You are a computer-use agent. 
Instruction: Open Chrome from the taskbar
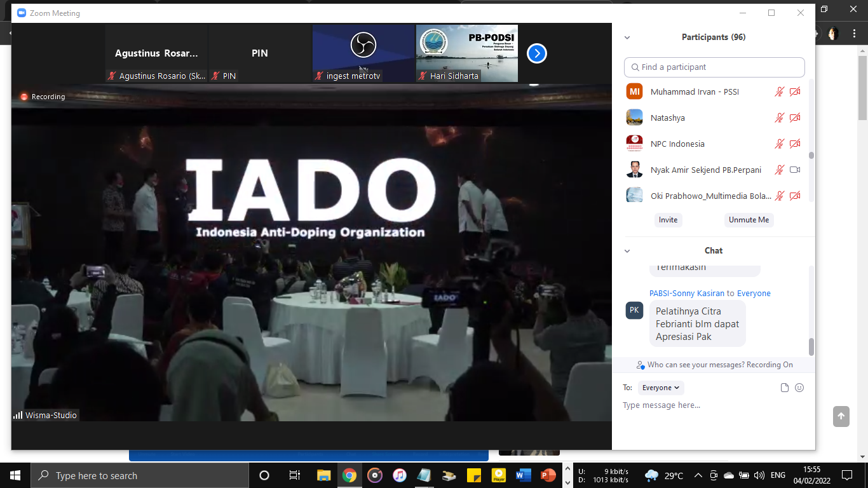pyautogui.click(x=349, y=475)
